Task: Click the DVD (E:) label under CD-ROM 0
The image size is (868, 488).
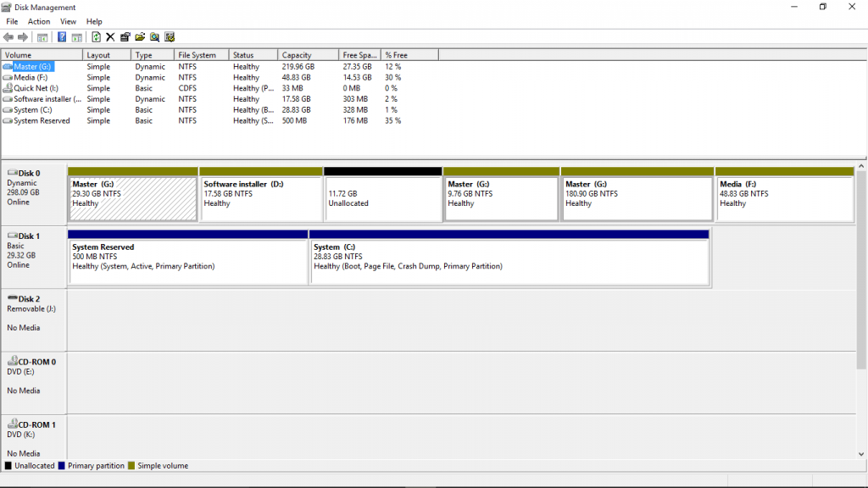Action: [20, 372]
